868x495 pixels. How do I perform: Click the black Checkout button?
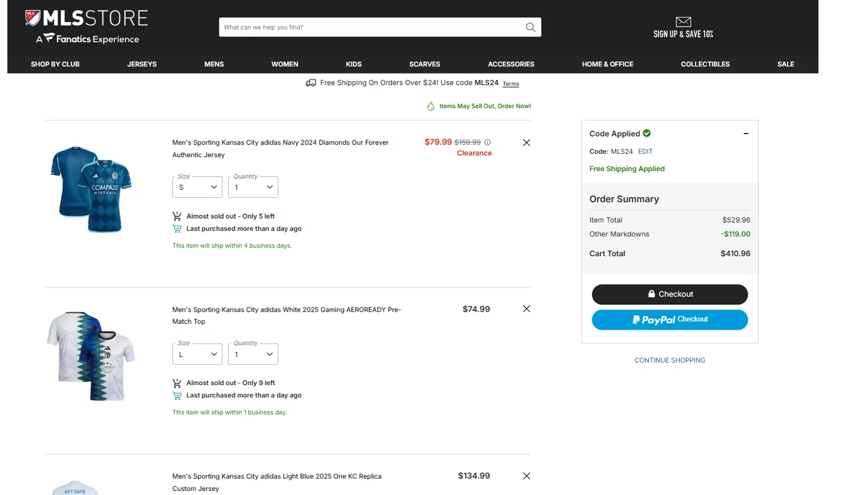pyautogui.click(x=670, y=294)
